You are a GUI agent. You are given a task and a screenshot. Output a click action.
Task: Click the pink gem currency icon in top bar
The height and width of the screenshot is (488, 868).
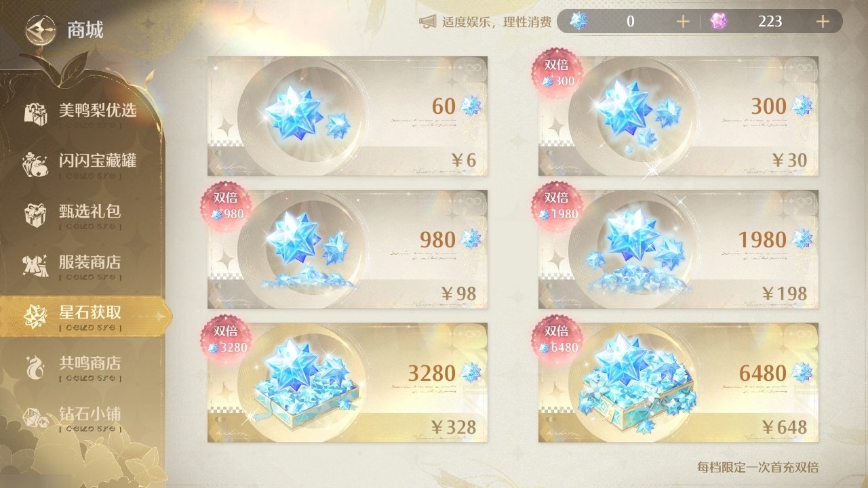click(x=719, y=22)
